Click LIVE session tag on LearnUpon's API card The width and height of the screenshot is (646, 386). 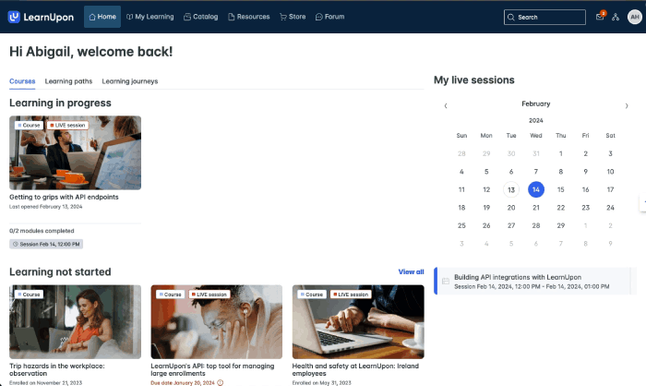(x=209, y=295)
